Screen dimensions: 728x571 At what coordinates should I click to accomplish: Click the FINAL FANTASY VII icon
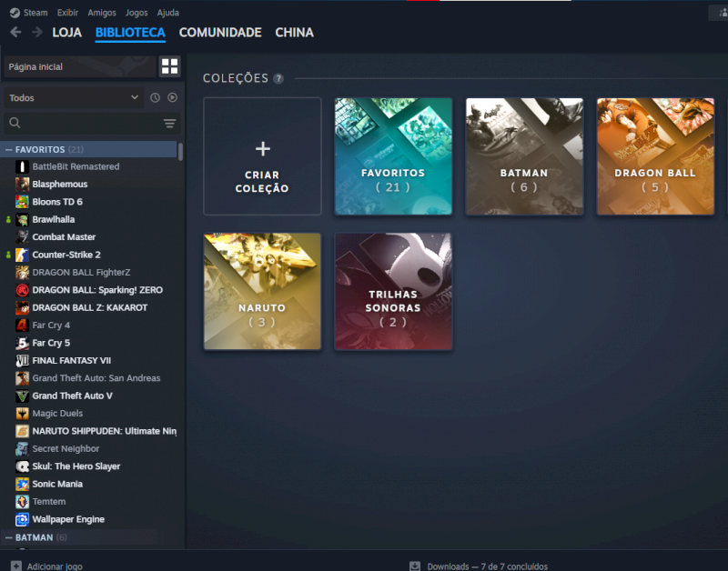(x=22, y=360)
